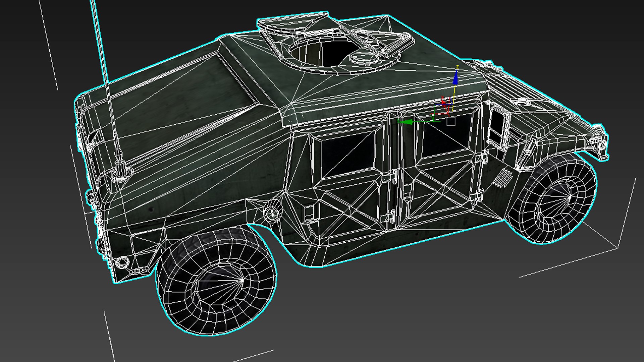
Task: Grab the green Y-axis gizmo arrow
Action: pyautogui.click(x=405, y=122)
